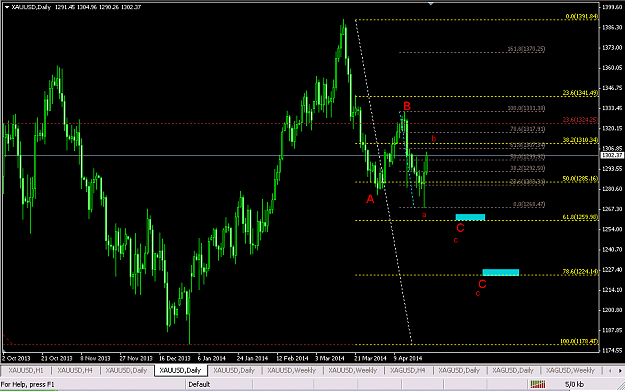Select the red wave label A

tap(370, 199)
